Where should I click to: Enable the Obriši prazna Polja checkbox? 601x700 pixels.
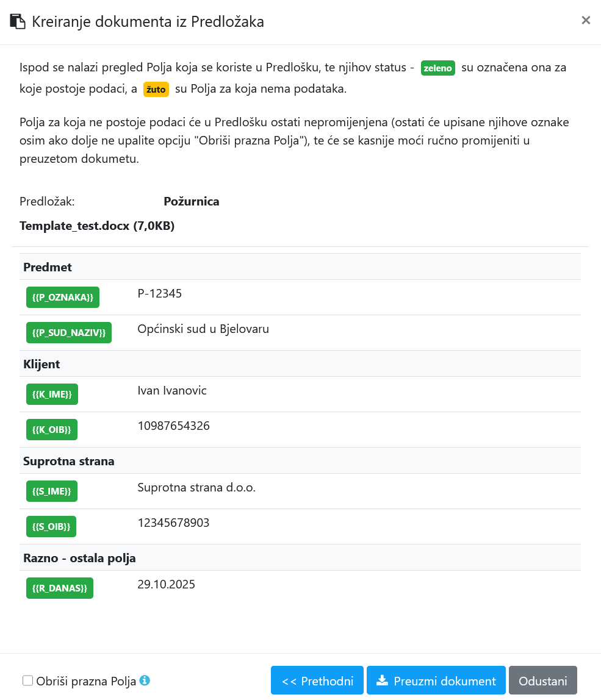click(27, 680)
